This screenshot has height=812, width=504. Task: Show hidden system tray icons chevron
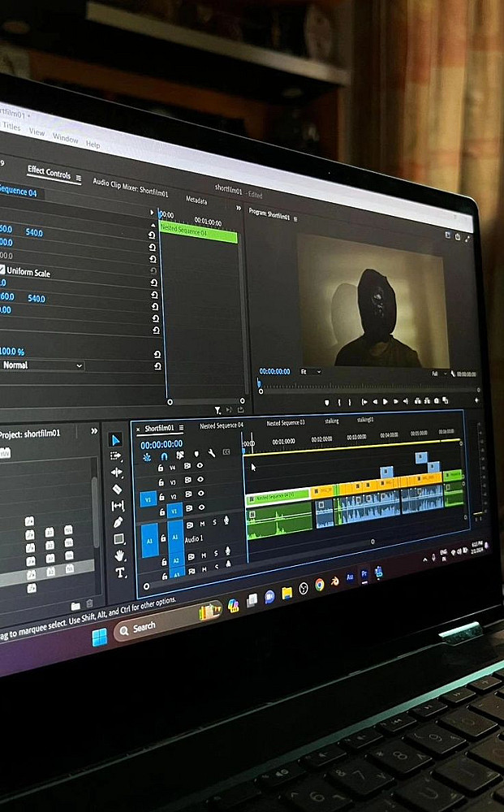[424, 559]
